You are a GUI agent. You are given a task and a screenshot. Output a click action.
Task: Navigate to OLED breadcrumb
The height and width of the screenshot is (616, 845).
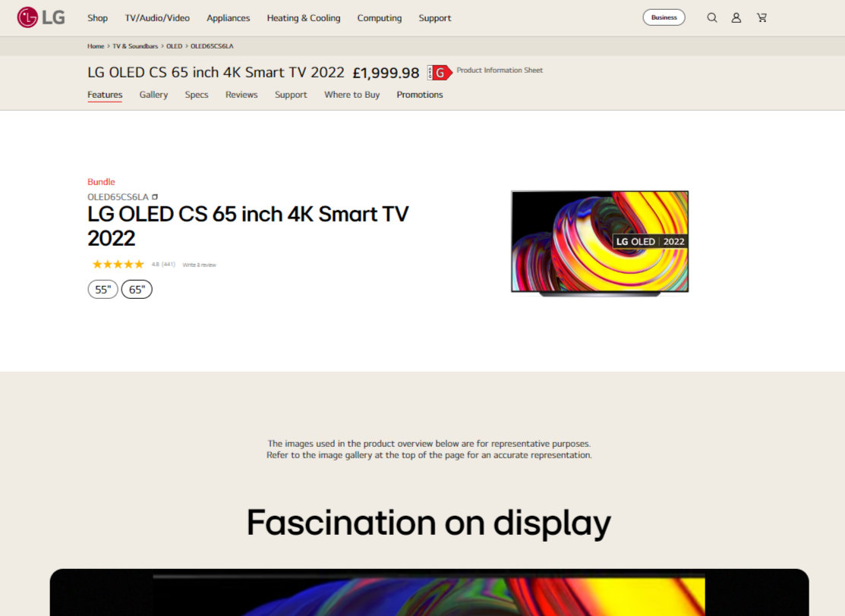[x=173, y=46]
